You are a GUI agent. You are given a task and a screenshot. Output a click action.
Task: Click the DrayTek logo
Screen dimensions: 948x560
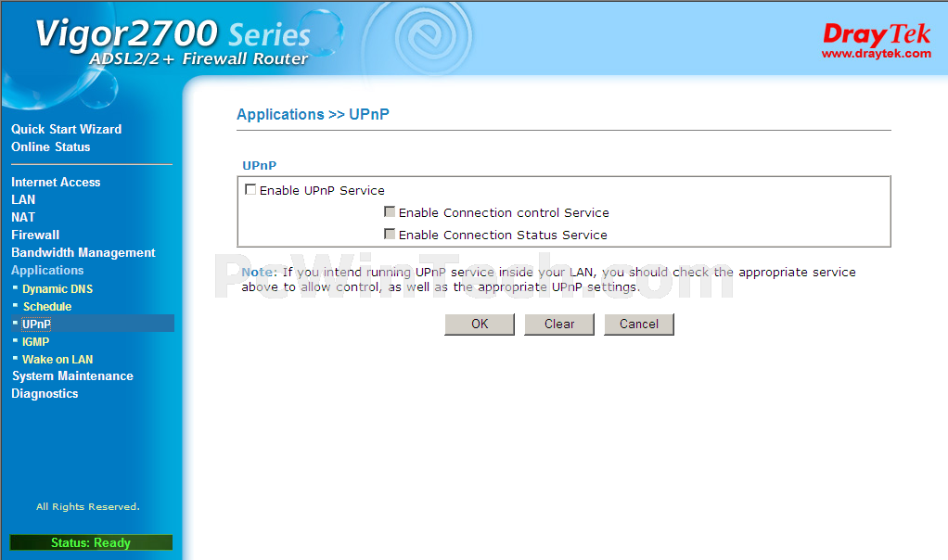tap(876, 35)
